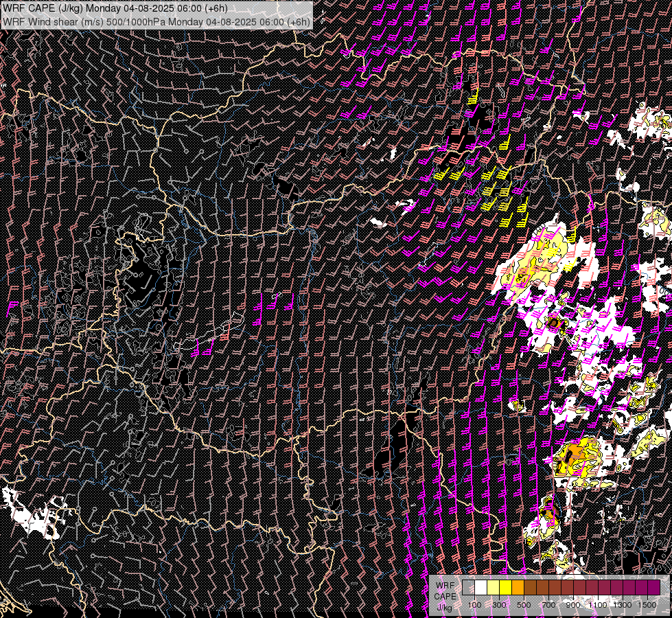Select the white legend swatch
The width and height of the screenshot is (672, 618).
point(481,588)
